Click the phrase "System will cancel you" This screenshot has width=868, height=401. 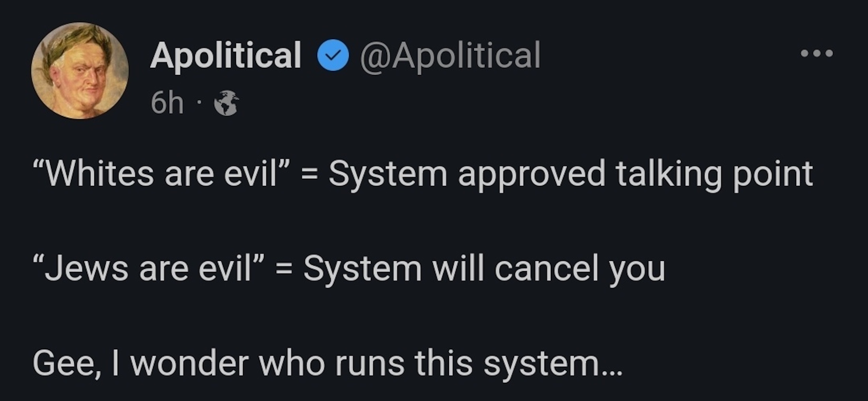point(484,269)
